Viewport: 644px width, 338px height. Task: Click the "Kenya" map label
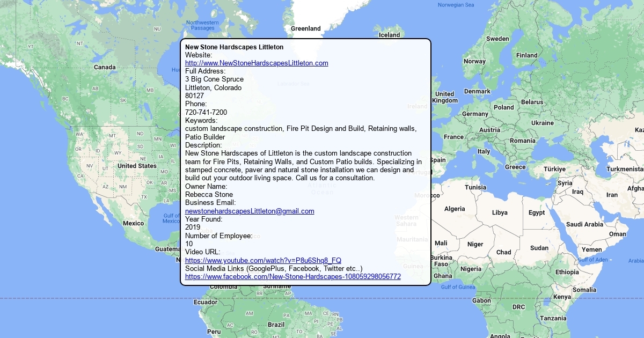pos(562,297)
